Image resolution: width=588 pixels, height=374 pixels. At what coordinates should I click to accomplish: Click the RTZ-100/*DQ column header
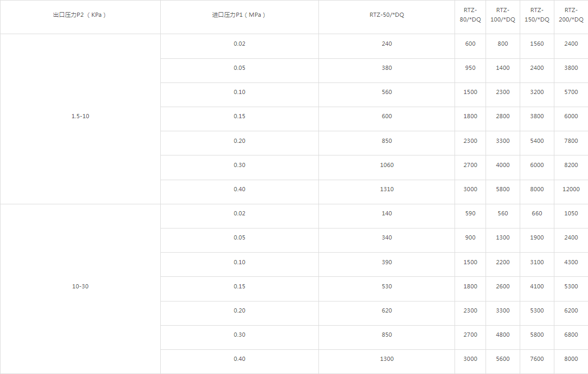503,15
